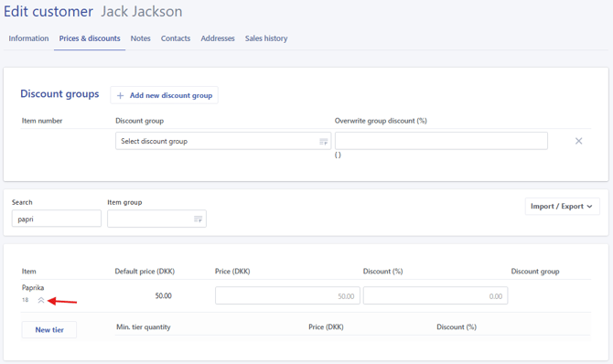Select the Prices & discounts tab
Viewport: 613px width, 364px height.
tap(90, 38)
